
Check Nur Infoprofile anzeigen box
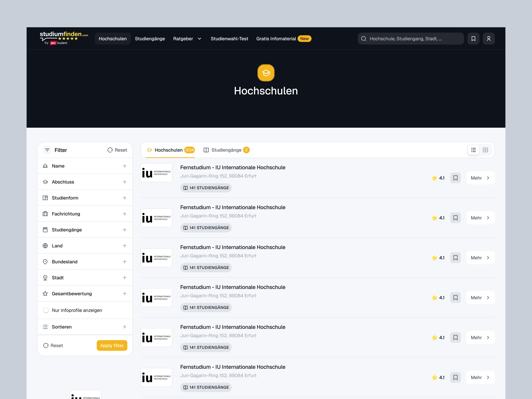pos(46,310)
